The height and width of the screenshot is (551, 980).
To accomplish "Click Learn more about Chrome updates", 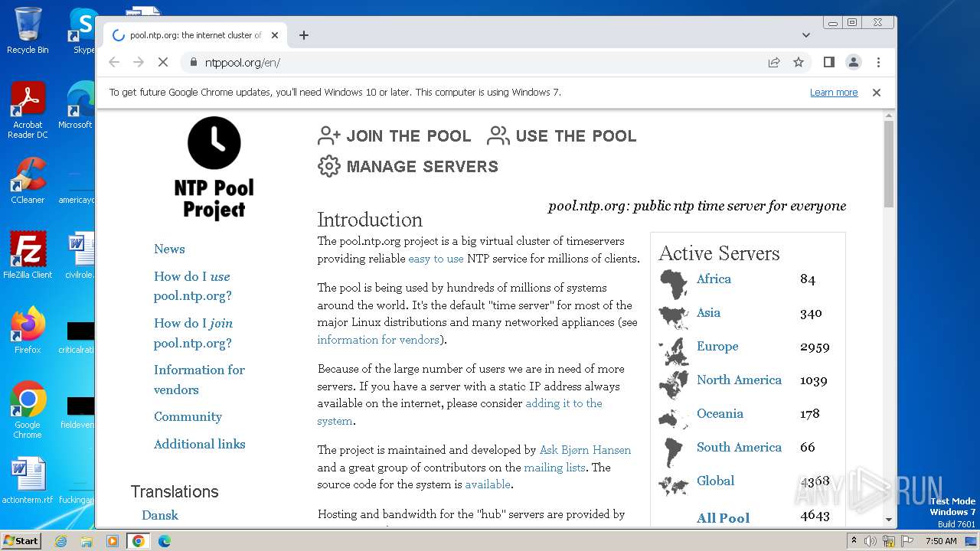I will tap(834, 92).
